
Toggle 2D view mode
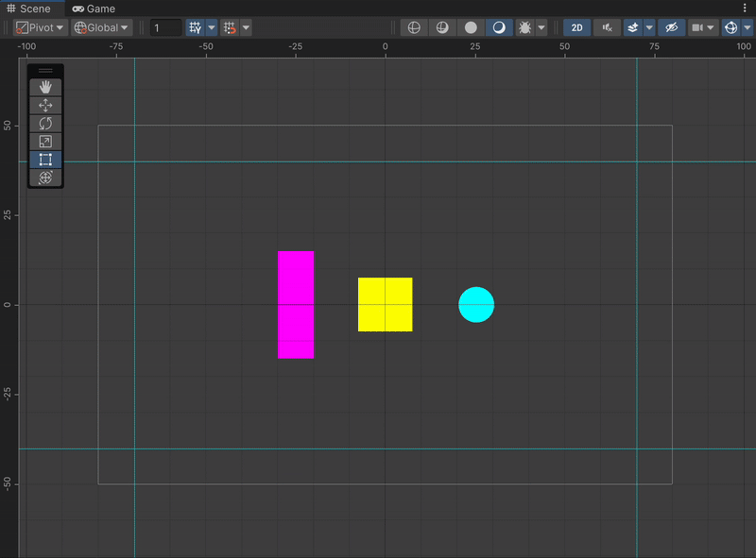[576, 28]
